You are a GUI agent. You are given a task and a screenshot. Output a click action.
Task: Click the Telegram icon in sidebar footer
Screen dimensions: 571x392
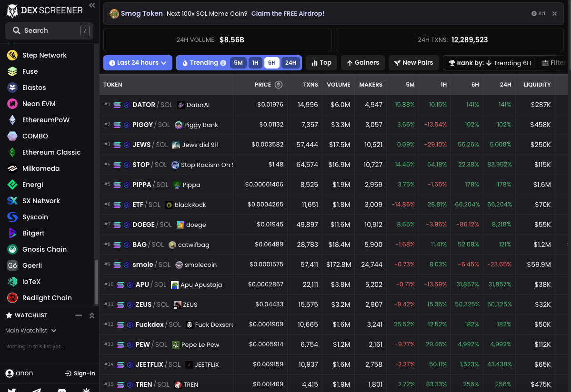coord(37,390)
